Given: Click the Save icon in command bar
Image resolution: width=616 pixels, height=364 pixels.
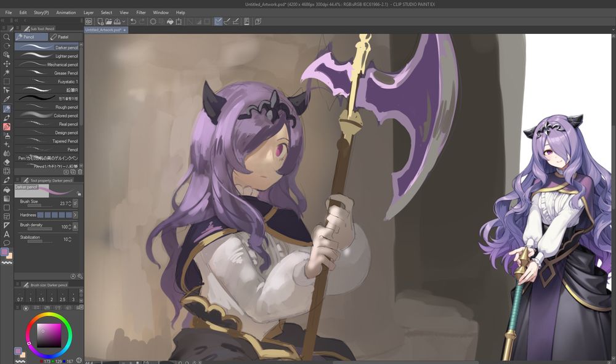Looking at the screenshot, I should [x=117, y=22].
